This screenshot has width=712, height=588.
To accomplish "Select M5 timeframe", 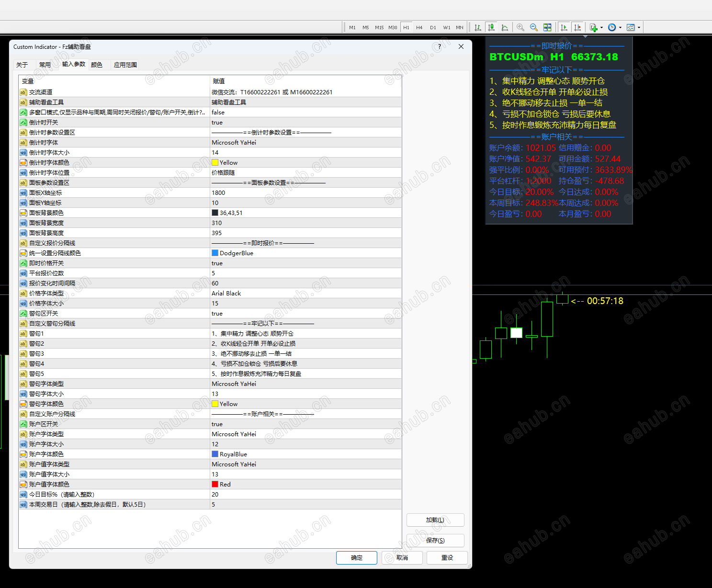I will click(366, 27).
